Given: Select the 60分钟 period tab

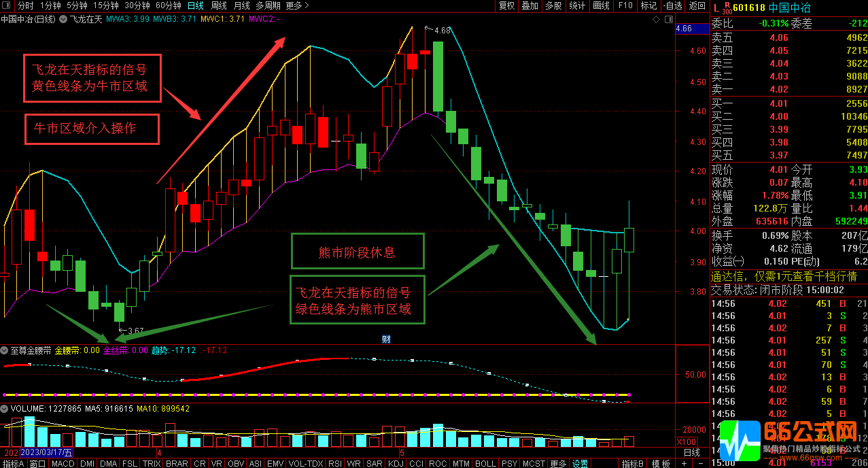Looking at the screenshot, I should tap(169, 5).
